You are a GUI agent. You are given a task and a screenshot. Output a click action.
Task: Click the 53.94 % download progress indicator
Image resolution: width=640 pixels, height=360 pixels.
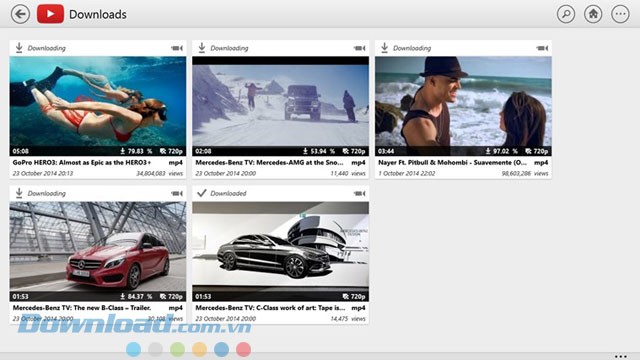(x=319, y=151)
